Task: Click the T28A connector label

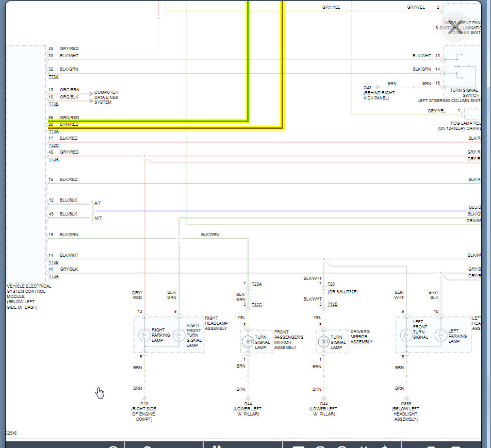Action: point(257,284)
